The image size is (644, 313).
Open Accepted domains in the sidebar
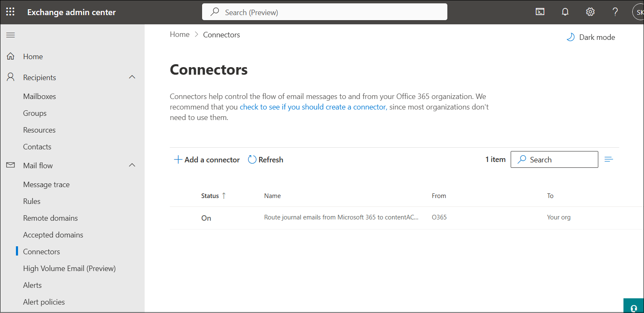(53, 235)
